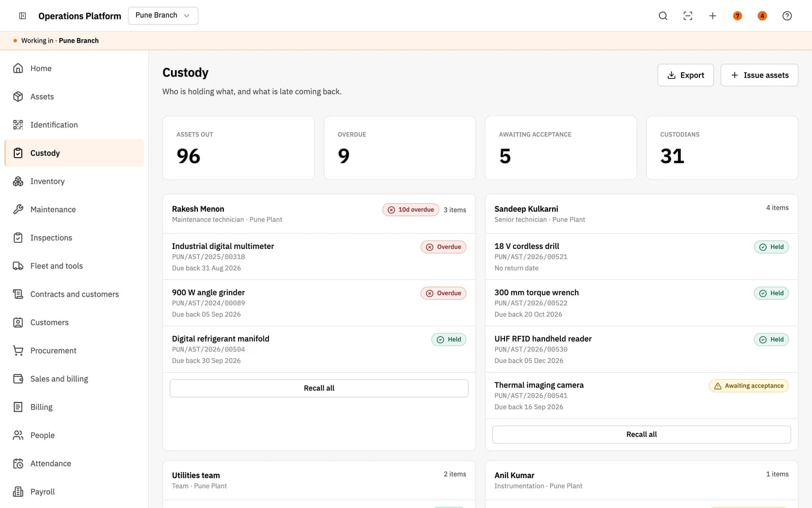812x508 pixels.
Task: Click the Awaiting acceptance status badge
Action: (749, 386)
